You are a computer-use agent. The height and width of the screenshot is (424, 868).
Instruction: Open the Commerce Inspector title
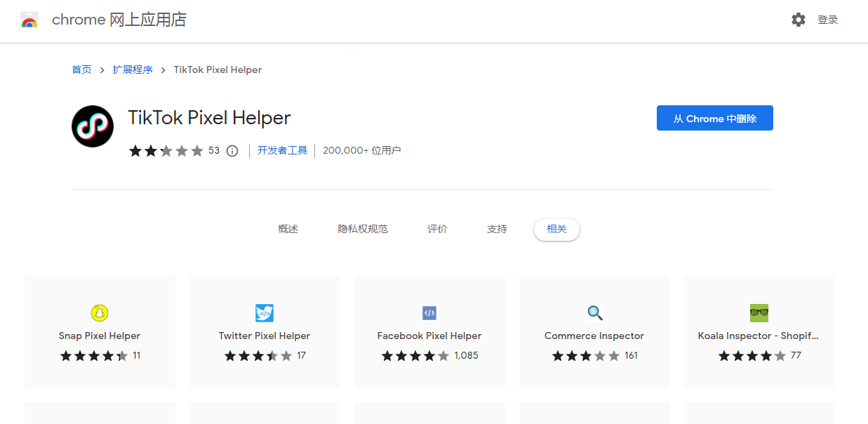point(594,336)
